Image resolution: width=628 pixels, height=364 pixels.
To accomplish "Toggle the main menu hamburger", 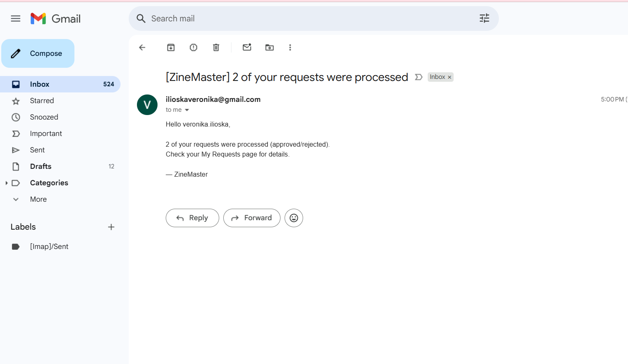I will click(16, 18).
